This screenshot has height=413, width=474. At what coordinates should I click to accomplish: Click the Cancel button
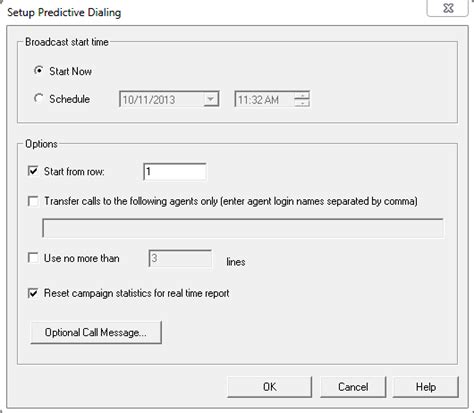pyautogui.click(x=353, y=387)
